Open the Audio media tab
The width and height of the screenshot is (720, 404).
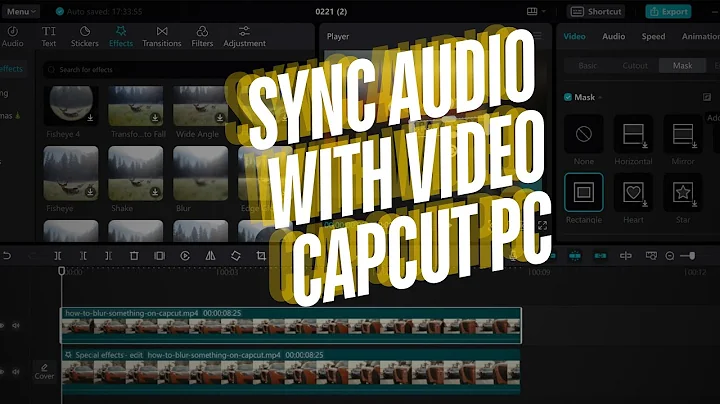12,37
